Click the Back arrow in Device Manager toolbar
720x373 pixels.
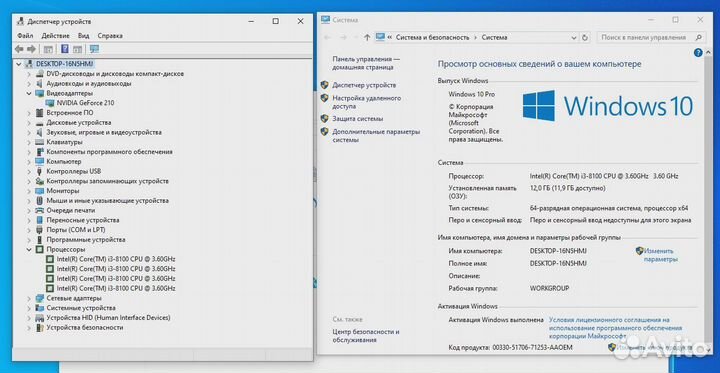[x=19, y=49]
